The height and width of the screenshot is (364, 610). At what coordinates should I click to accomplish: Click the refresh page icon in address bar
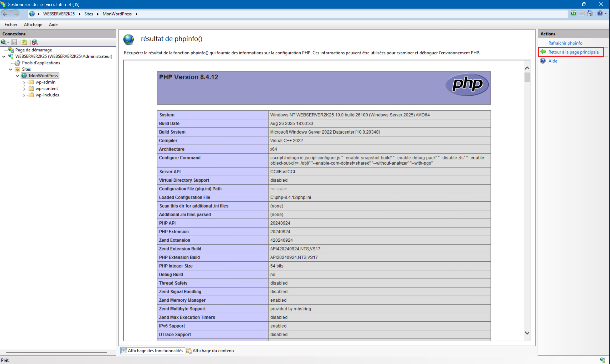574,14
